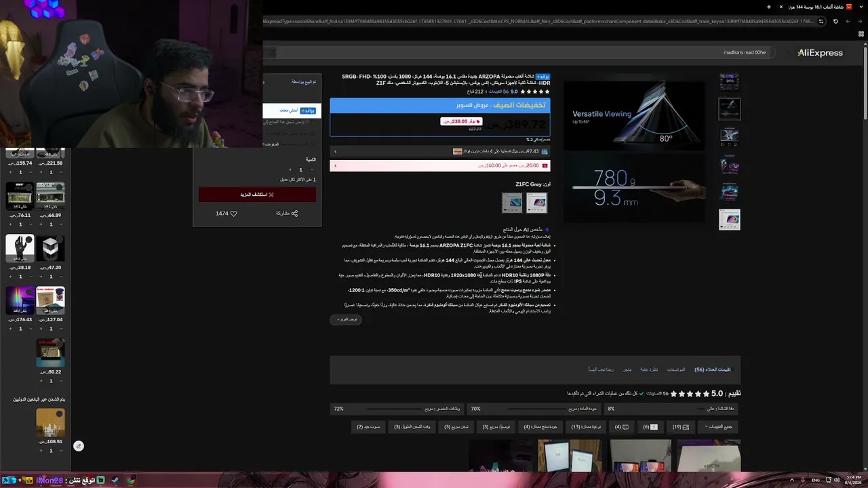Open the taskbar clock showing 5:04 PM
The height and width of the screenshot is (488, 868).
point(852,481)
